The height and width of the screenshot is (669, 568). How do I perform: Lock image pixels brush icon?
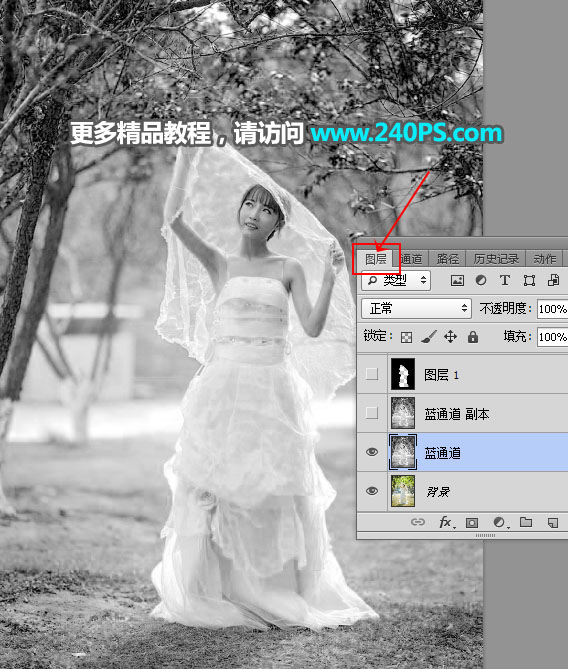coord(428,337)
